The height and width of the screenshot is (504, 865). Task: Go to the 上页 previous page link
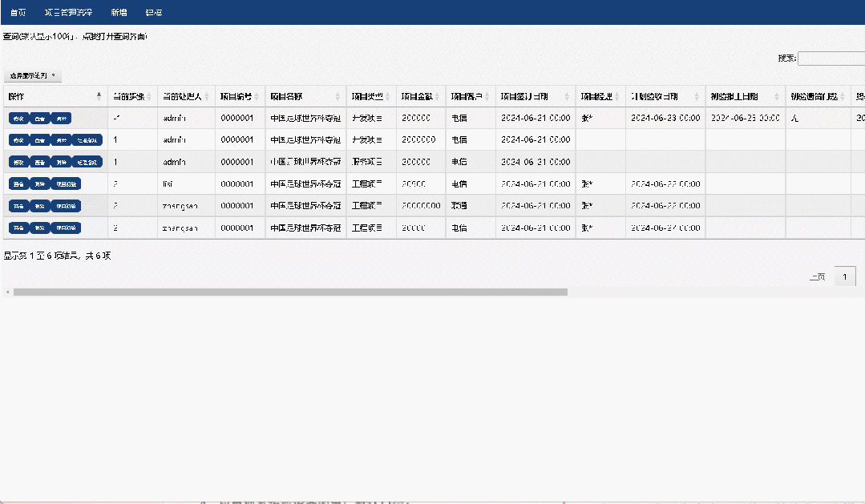(818, 276)
